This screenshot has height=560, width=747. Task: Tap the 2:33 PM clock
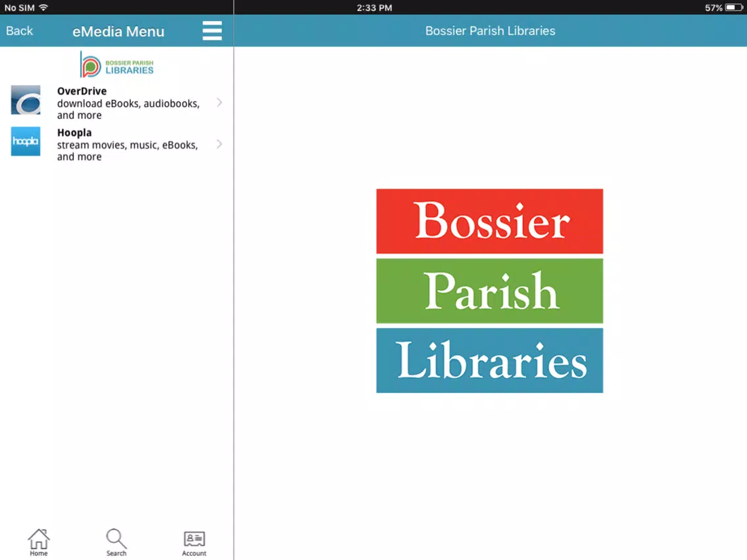(374, 8)
